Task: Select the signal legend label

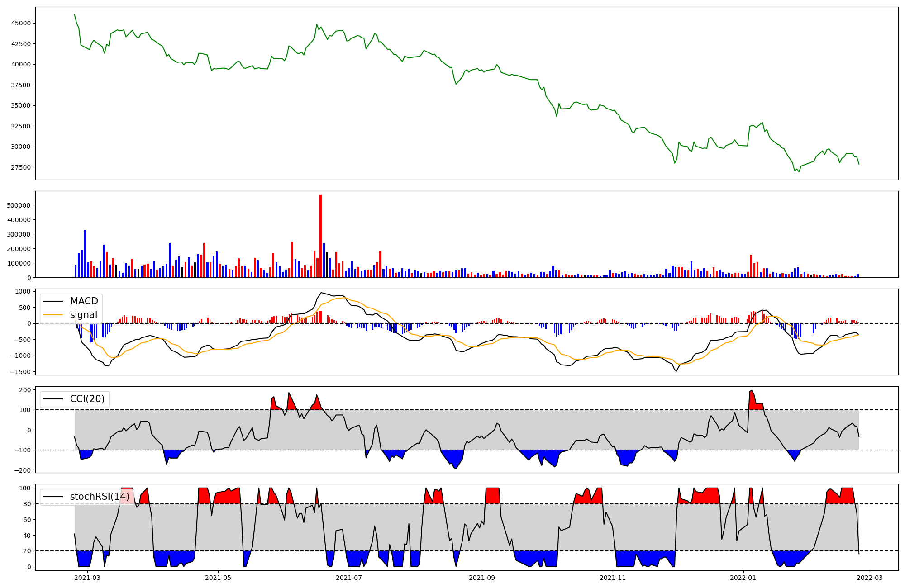Action: 84,315
